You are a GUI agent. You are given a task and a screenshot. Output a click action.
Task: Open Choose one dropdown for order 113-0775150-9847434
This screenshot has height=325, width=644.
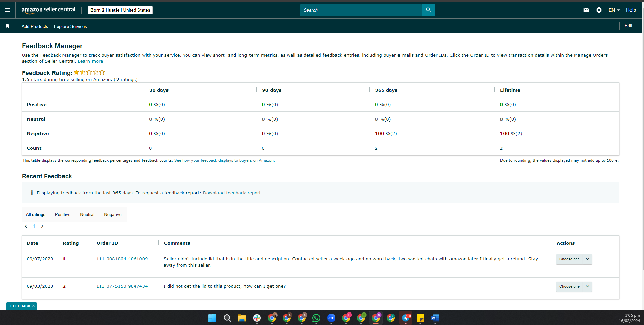click(x=574, y=286)
